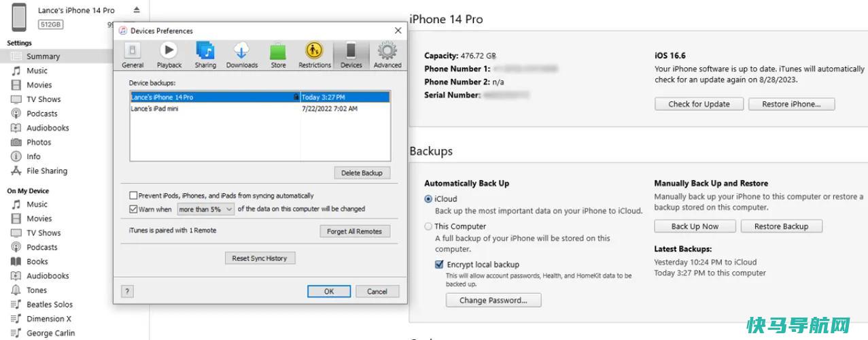The width and height of the screenshot is (868, 340).
Task: Open the Restrictions preferences tab
Action: [x=315, y=55]
